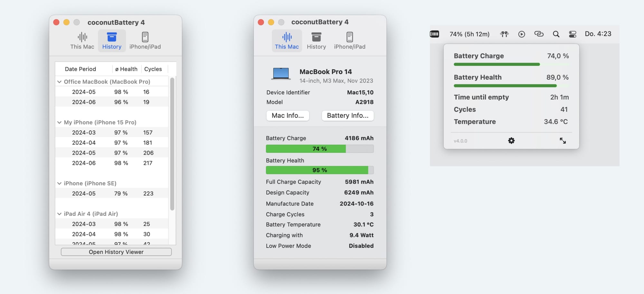Open Control Center in menu bar
This screenshot has height=294, width=644.
click(573, 34)
